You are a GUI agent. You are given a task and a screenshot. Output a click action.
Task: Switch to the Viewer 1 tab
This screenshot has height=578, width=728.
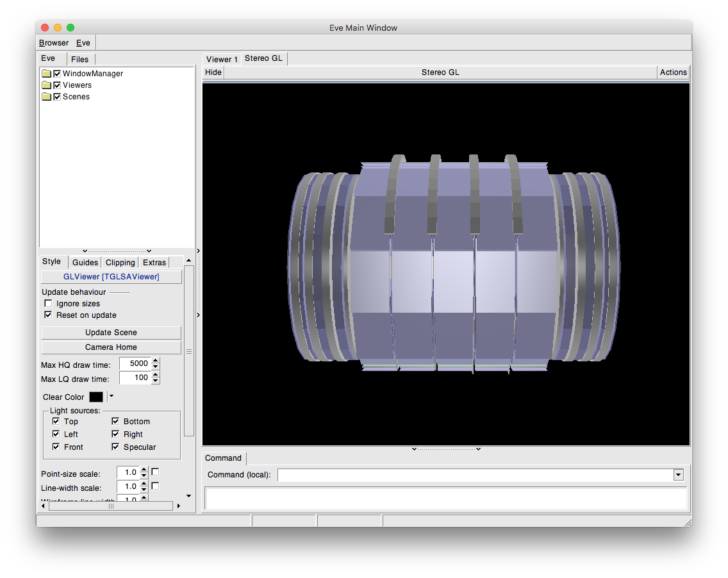click(222, 59)
